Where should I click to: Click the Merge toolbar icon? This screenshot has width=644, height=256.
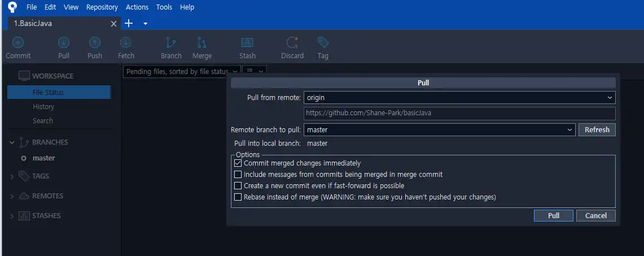pyautogui.click(x=202, y=42)
